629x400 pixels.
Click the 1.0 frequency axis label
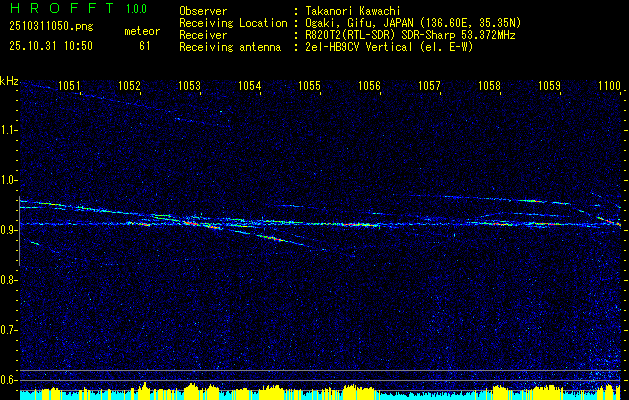[x=7, y=180]
